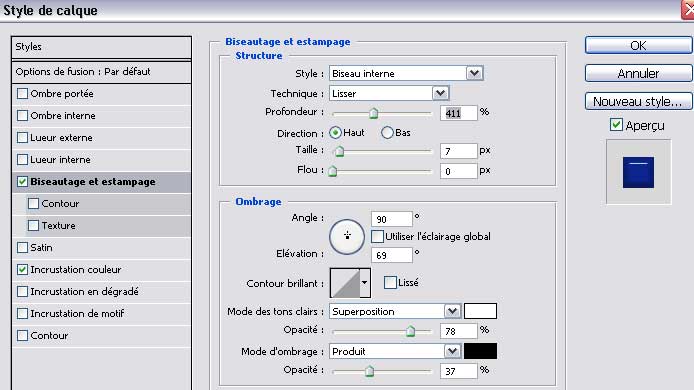Select the Ombre portée row label
The width and height of the screenshot is (694, 390).
tap(62, 94)
